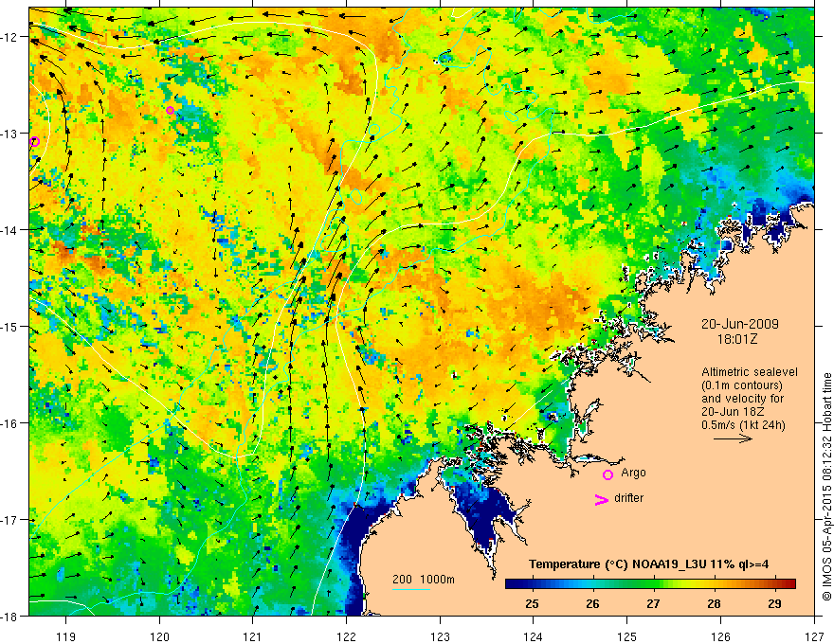Click the longitude axis label '123'
Viewport: 834px width, 644px height.
click(x=440, y=636)
